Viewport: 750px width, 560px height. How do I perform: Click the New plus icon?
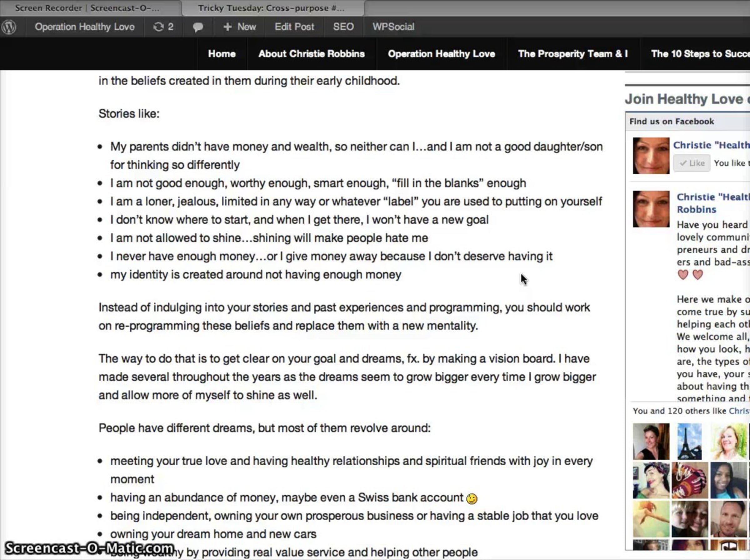tap(227, 27)
